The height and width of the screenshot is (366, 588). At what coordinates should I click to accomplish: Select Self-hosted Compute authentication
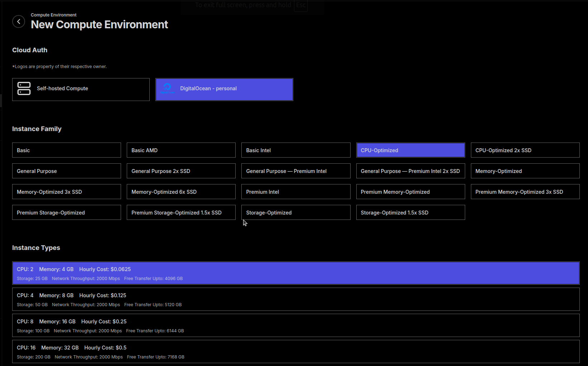point(81,89)
